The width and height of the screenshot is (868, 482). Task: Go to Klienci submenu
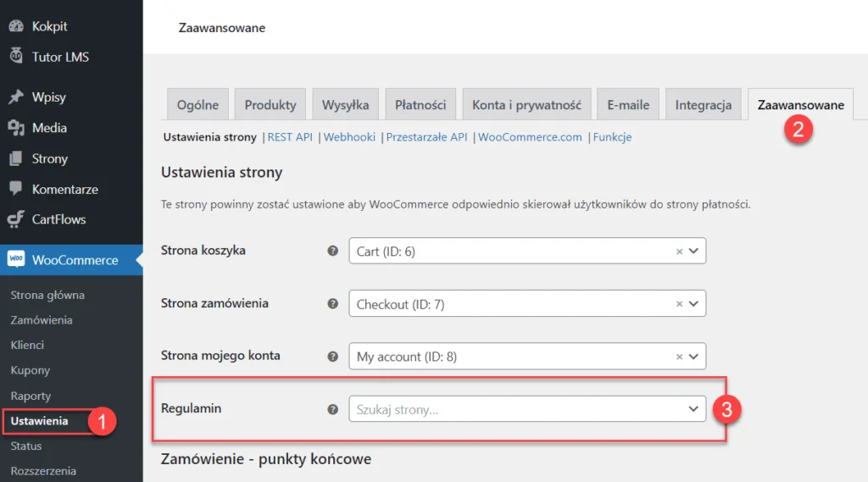tap(27, 345)
